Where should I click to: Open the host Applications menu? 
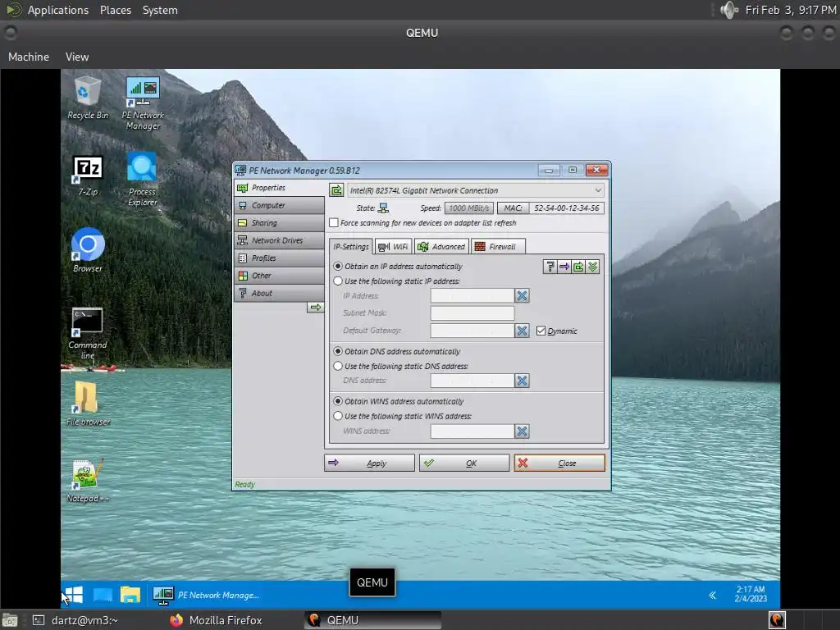pyautogui.click(x=57, y=10)
